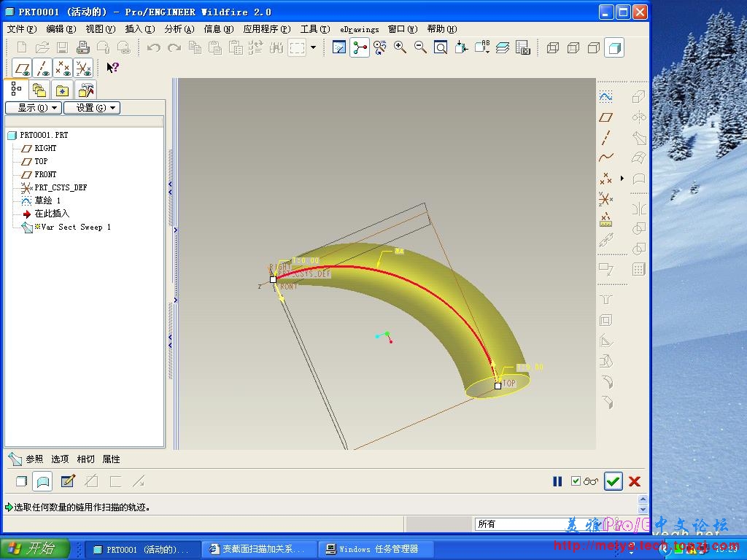Select the FRONT datum plane in tree
747x560 pixels.
(45, 174)
